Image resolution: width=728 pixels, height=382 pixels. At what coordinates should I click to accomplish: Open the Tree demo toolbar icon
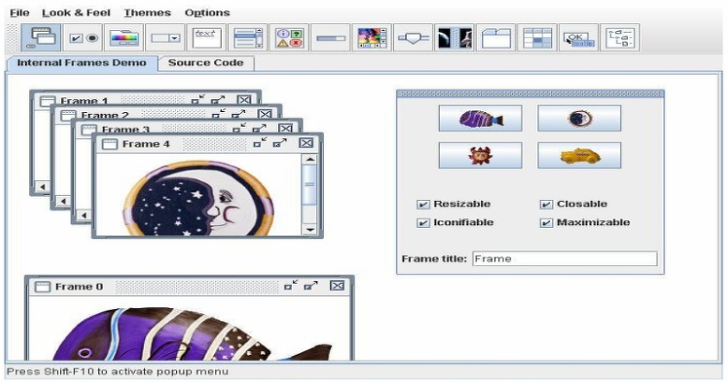[620, 38]
